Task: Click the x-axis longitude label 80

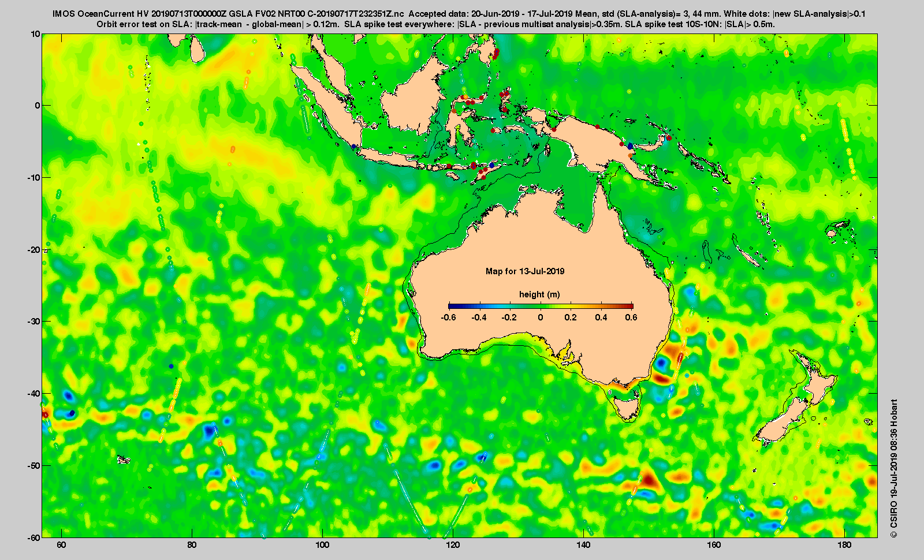Action: coord(192,545)
